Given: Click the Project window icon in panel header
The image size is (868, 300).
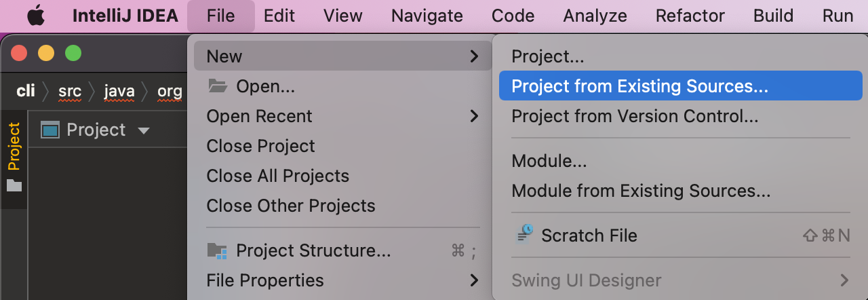Looking at the screenshot, I should 50,130.
